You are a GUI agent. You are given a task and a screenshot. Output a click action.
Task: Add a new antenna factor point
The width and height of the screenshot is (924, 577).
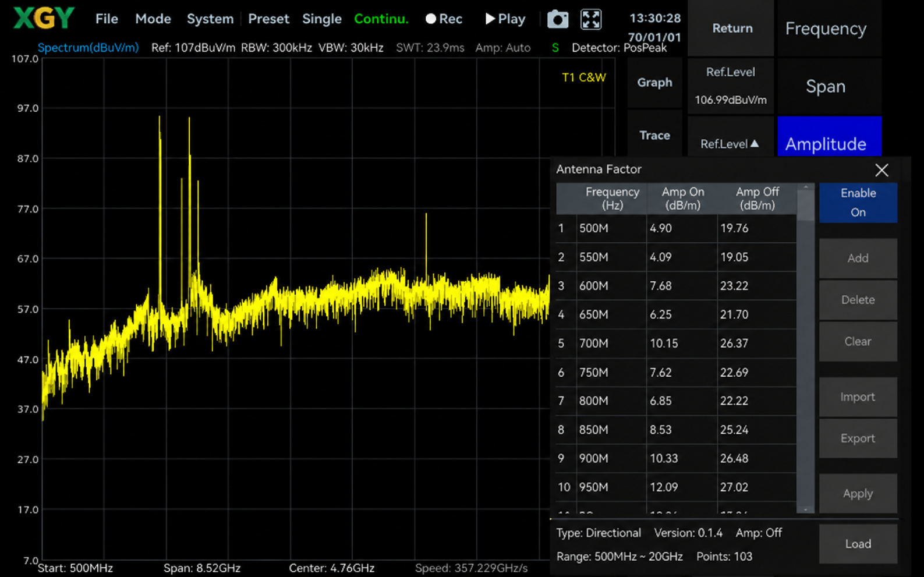pos(858,258)
